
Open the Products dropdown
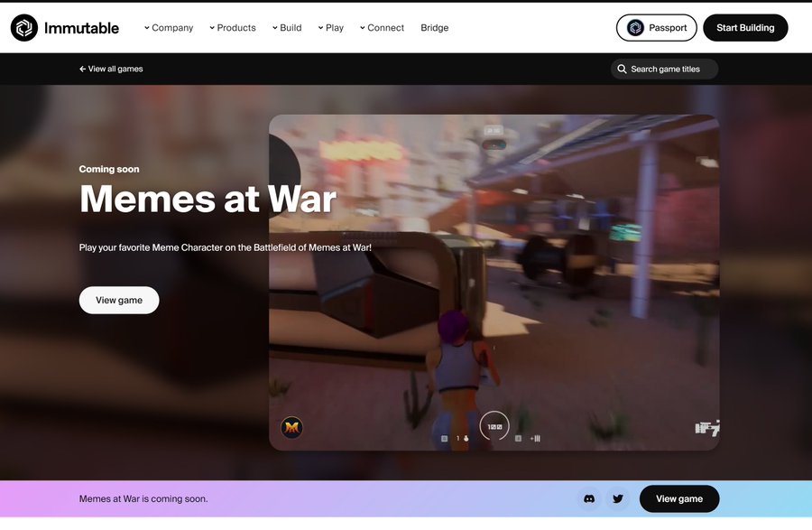(x=236, y=27)
